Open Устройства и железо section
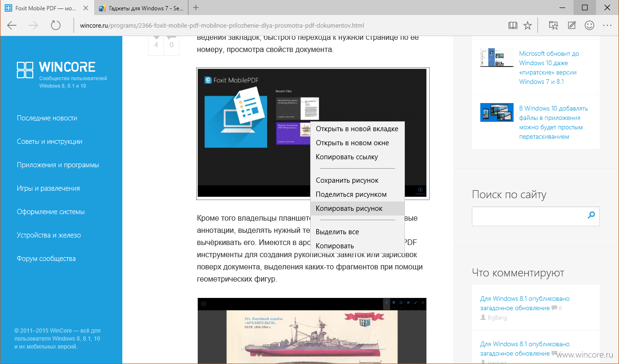The width and height of the screenshot is (619, 364). [x=49, y=235]
